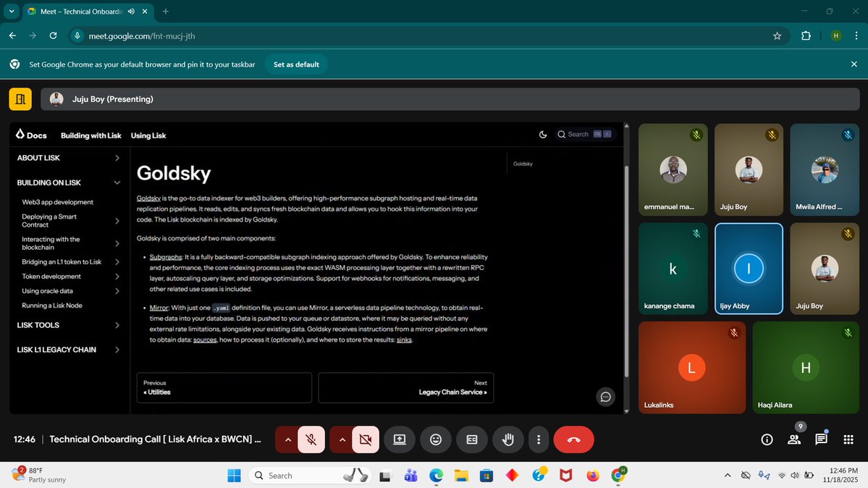Click Goldsky in table of contents

tap(523, 164)
